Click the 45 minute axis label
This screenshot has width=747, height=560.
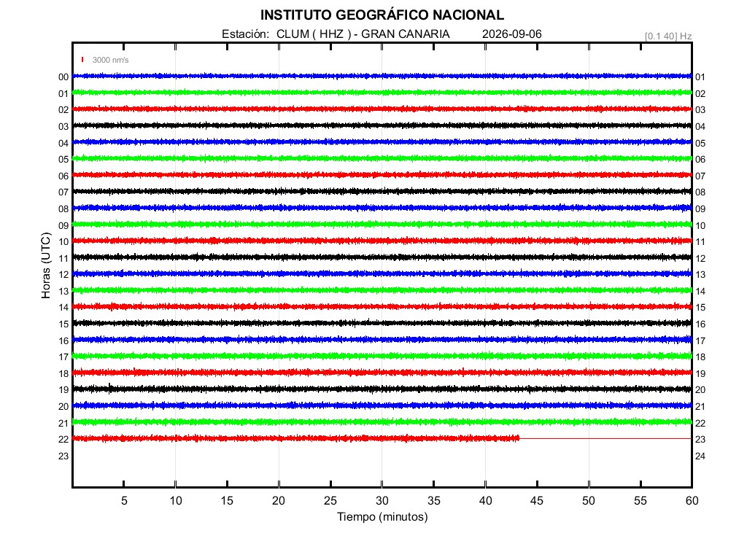pos(537,500)
